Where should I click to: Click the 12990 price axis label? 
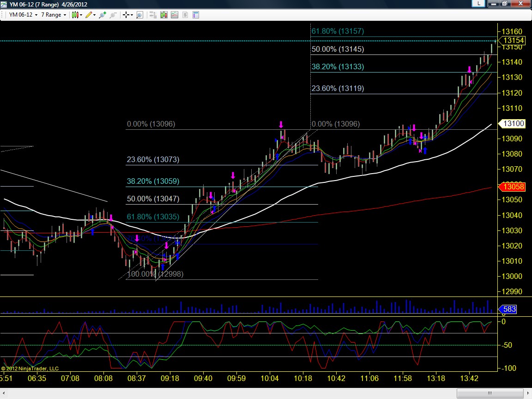(x=512, y=291)
